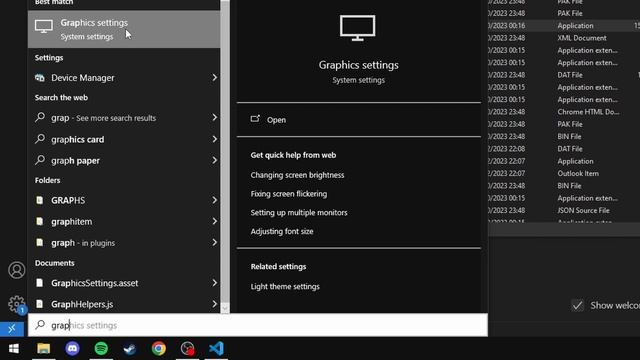Click the graphitem folder icon
This screenshot has width=640, height=360.
[40, 221]
